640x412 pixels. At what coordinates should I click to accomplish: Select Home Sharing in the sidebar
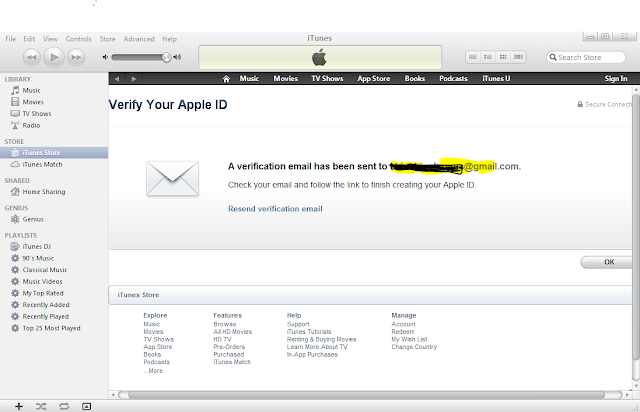point(44,192)
